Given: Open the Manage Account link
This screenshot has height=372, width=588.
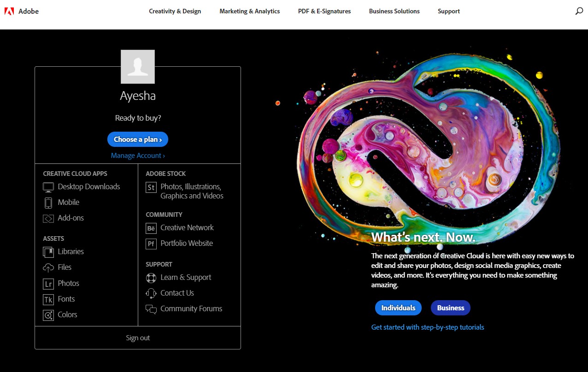Looking at the screenshot, I should pos(137,155).
